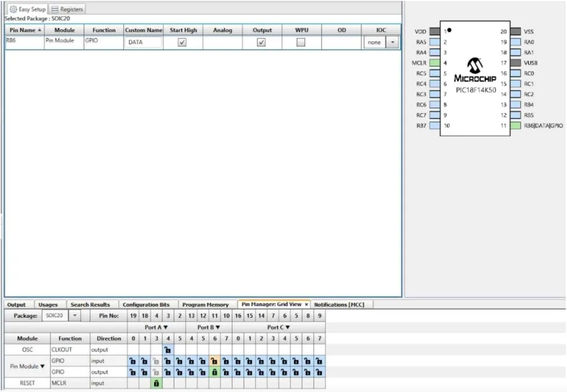This screenshot has height=392, width=567.
Task: Click the locked RB6 GPIO output padlock
Action: pos(214,373)
